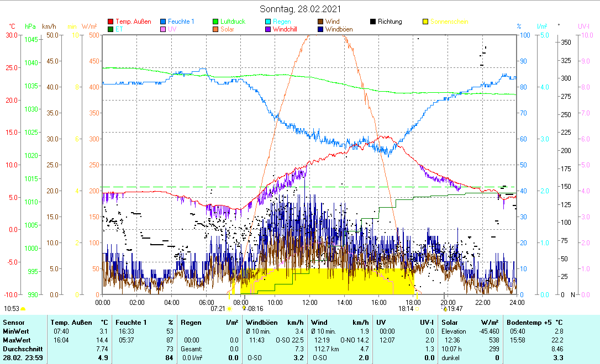Click the solar elevation value '-45.460'
600x364 pixels.
(x=490, y=331)
